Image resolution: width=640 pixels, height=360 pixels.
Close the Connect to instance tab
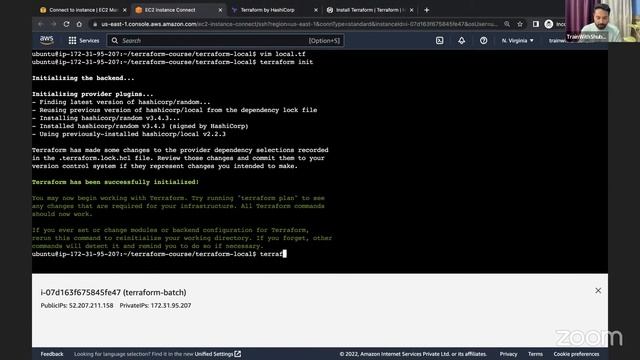[x=125, y=10]
